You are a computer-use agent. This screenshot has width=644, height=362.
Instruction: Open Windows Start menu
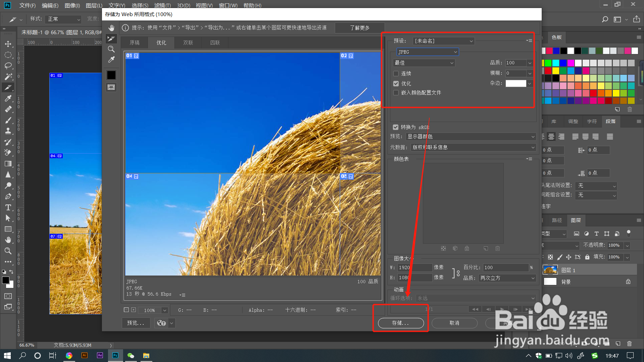coord(7,356)
